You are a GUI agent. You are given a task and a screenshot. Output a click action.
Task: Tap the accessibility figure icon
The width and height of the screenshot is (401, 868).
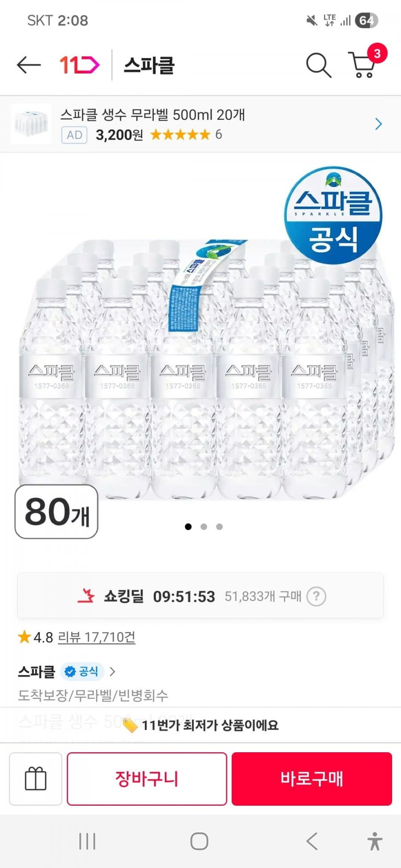click(x=375, y=841)
